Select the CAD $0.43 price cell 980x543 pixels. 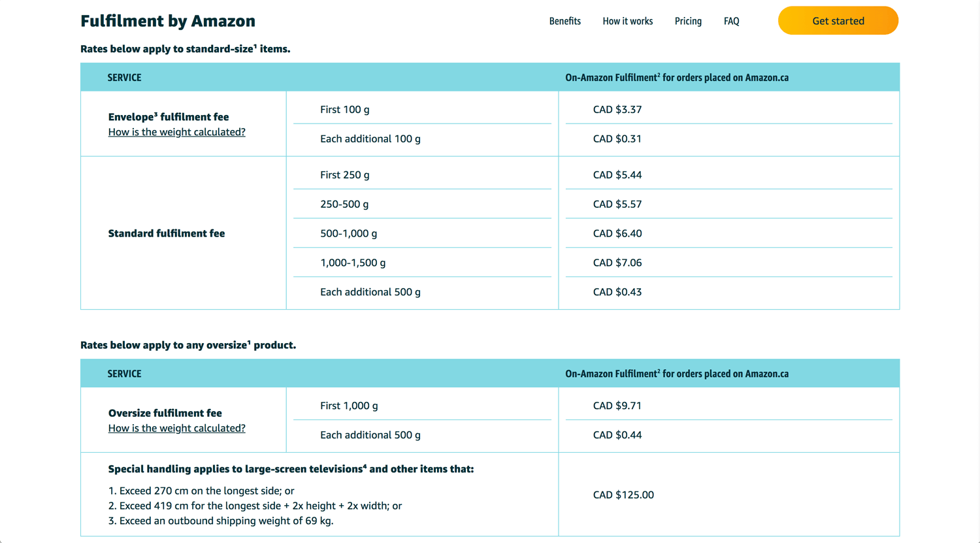click(617, 292)
